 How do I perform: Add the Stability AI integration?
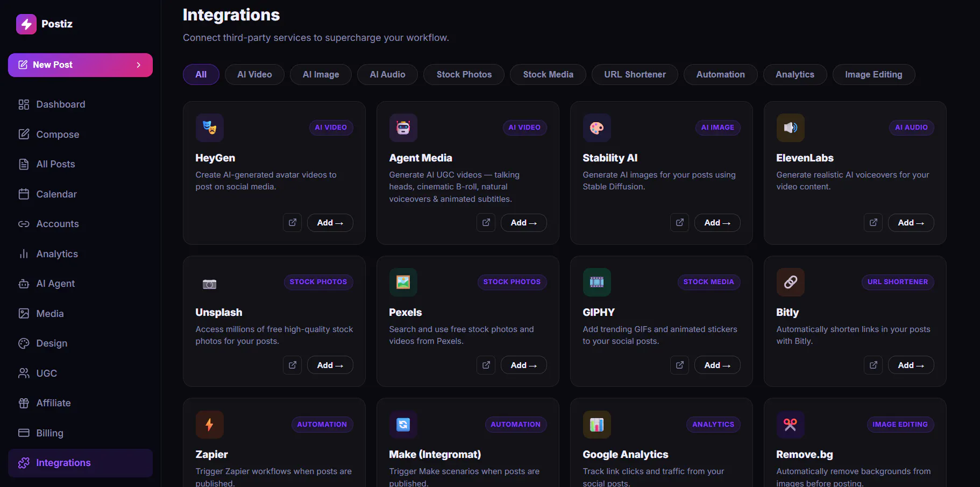click(718, 223)
